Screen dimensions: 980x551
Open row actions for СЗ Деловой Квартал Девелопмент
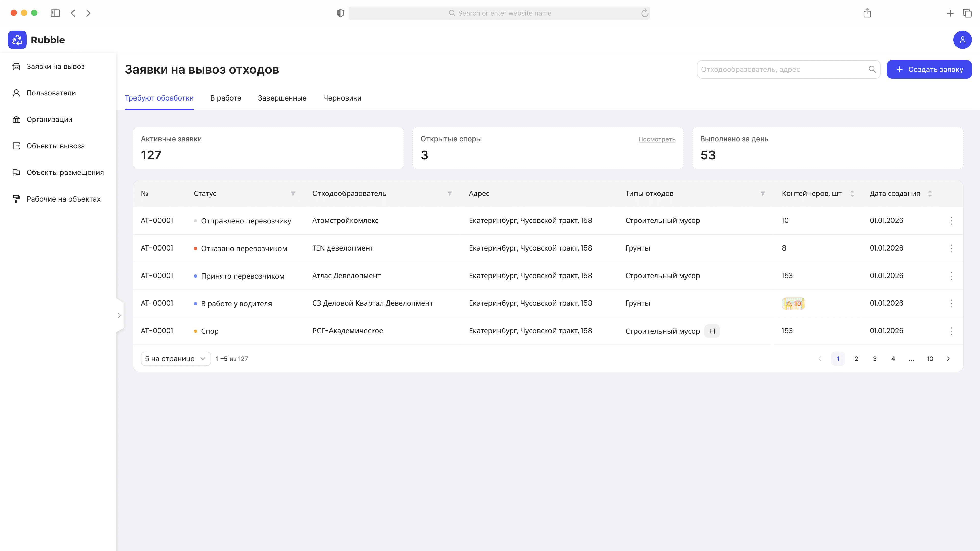(951, 304)
